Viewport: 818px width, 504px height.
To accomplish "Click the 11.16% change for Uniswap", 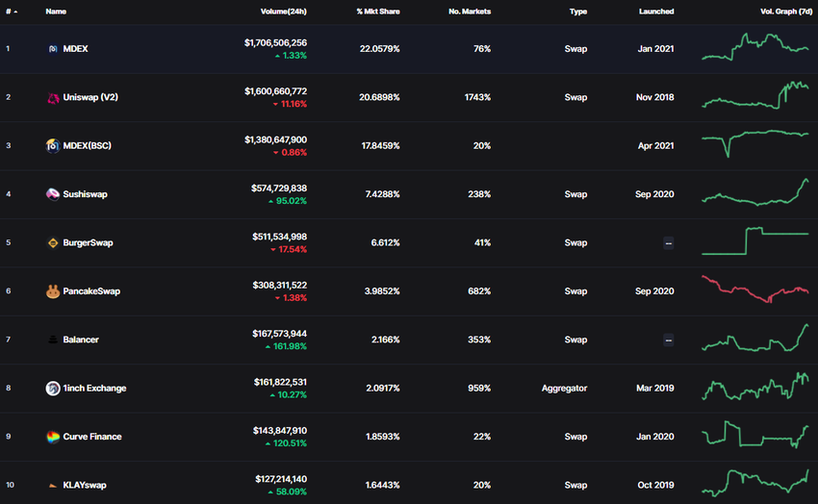I will (x=290, y=104).
